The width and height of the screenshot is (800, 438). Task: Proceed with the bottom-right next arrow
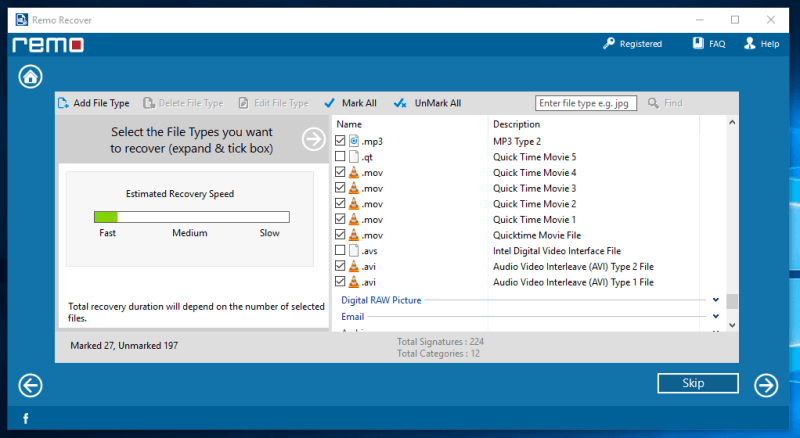[x=766, y=385]
